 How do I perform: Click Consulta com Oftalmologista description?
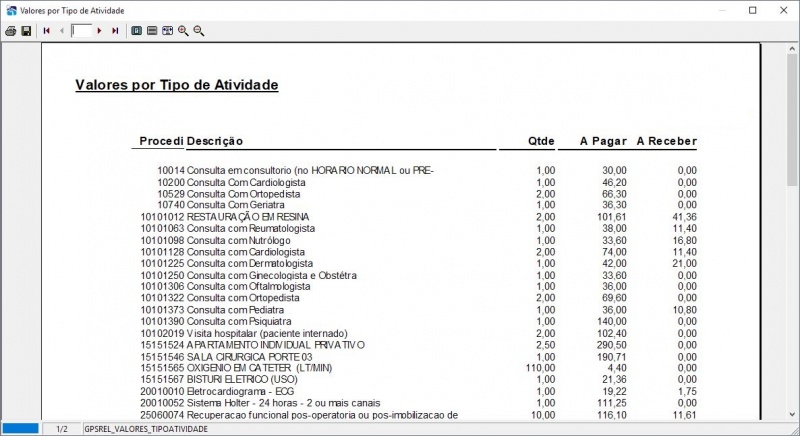click(x=248, y=287)
